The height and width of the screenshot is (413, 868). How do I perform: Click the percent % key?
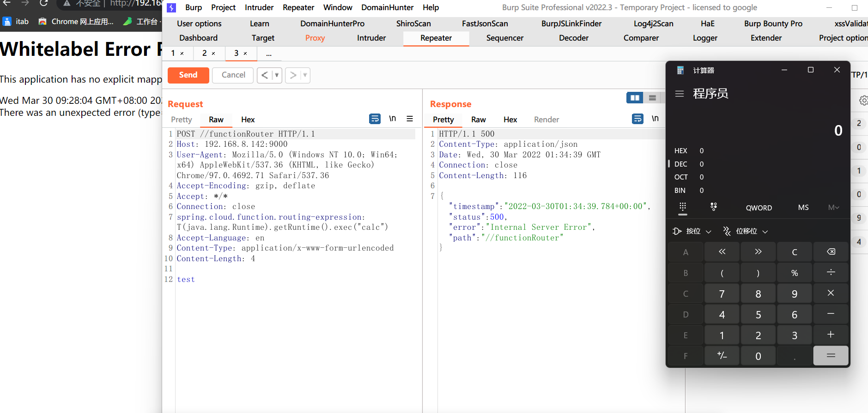point(795,273)
